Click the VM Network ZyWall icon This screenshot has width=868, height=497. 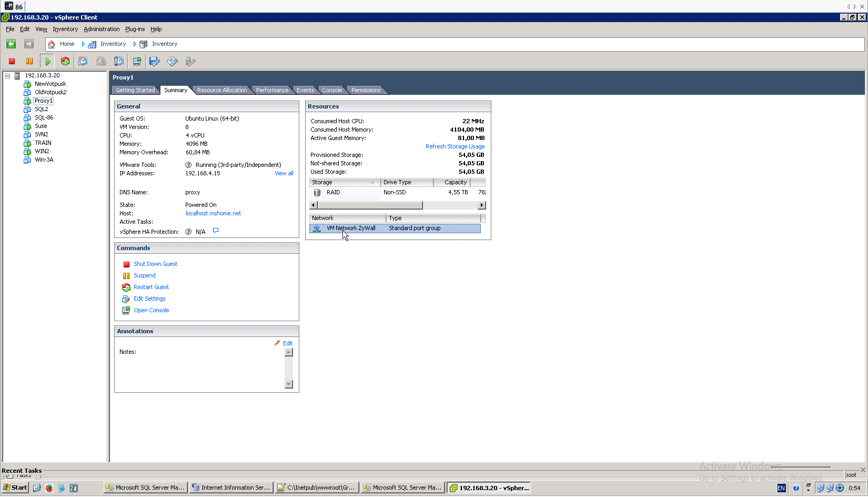tap(317, 228)
